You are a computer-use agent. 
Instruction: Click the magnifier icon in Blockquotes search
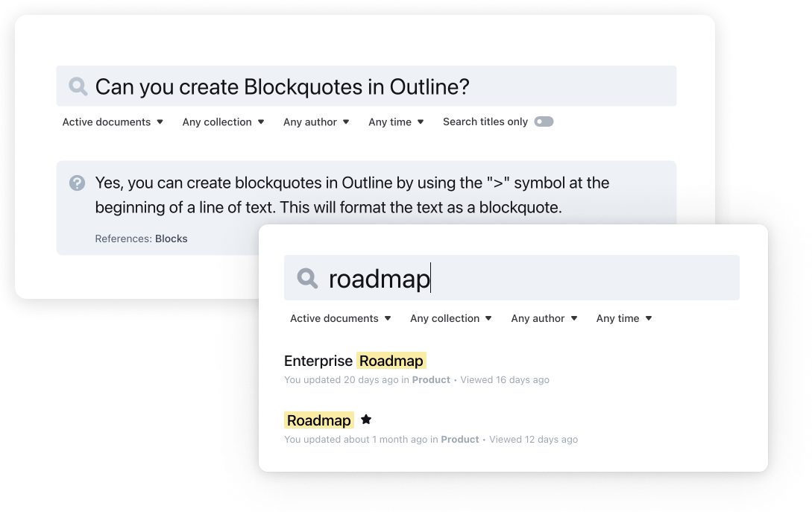pyautogui.click(x=78, y=86)
